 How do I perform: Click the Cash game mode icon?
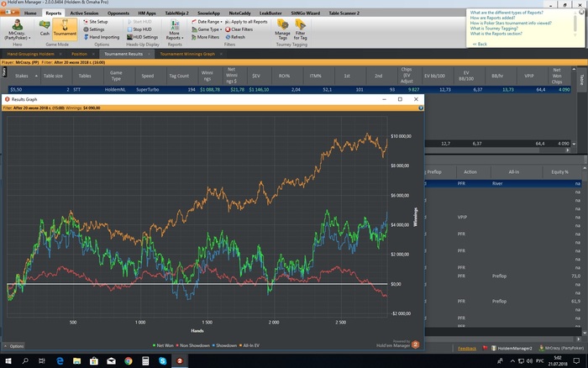click(45, 30)
